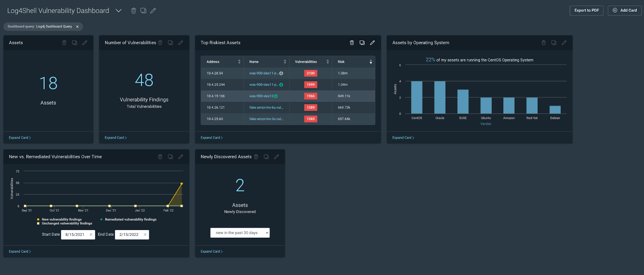Click the Add Card button
Image resolution: width=644 pixels, height=275 pixels.
click(x=624, y=10)
